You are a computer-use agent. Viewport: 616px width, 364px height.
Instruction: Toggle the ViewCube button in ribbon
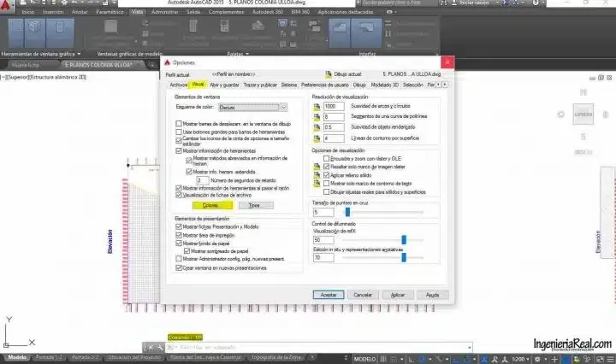(34, 33)
